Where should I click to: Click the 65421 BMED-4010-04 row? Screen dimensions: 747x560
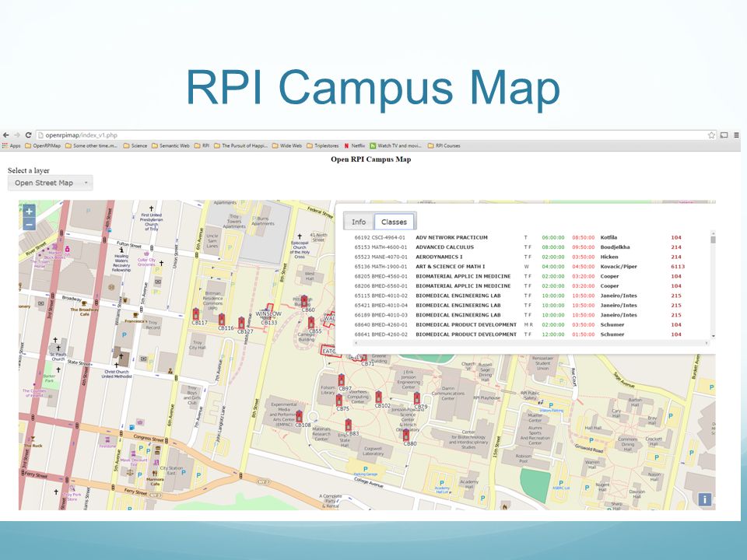point(518,305)
